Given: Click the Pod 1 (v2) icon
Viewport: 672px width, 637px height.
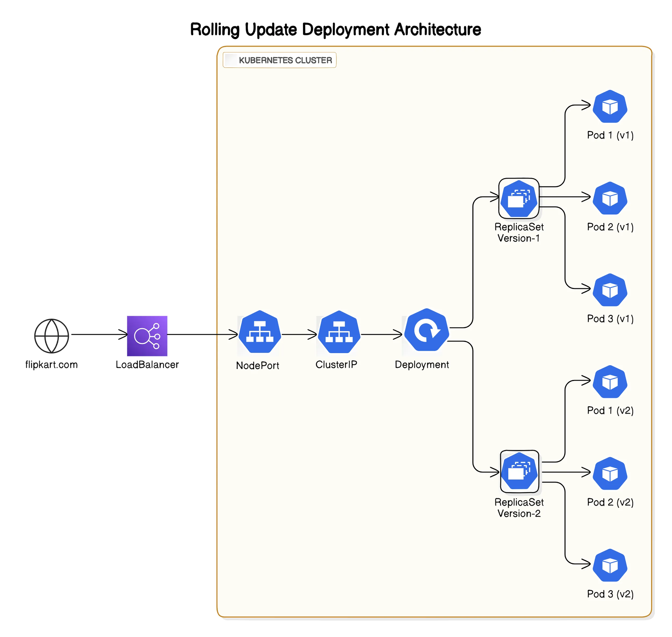Looking at the screenshot, I should click(x=610, y=382).
